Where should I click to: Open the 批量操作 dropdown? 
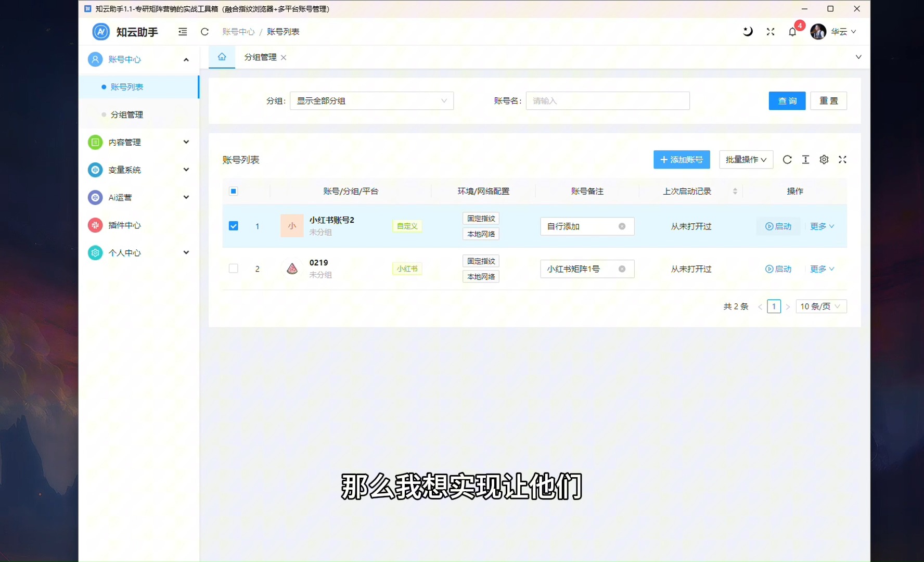click(x=746, y=160)
